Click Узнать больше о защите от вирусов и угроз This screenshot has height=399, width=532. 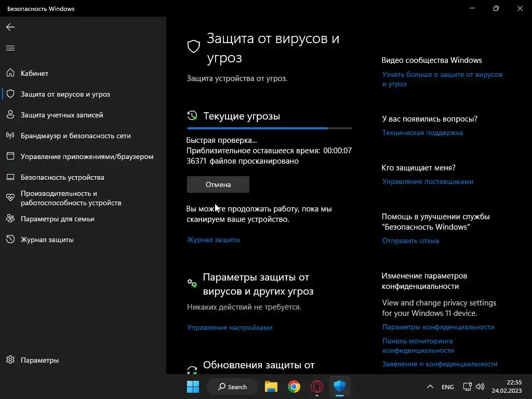tap(442, 79)
